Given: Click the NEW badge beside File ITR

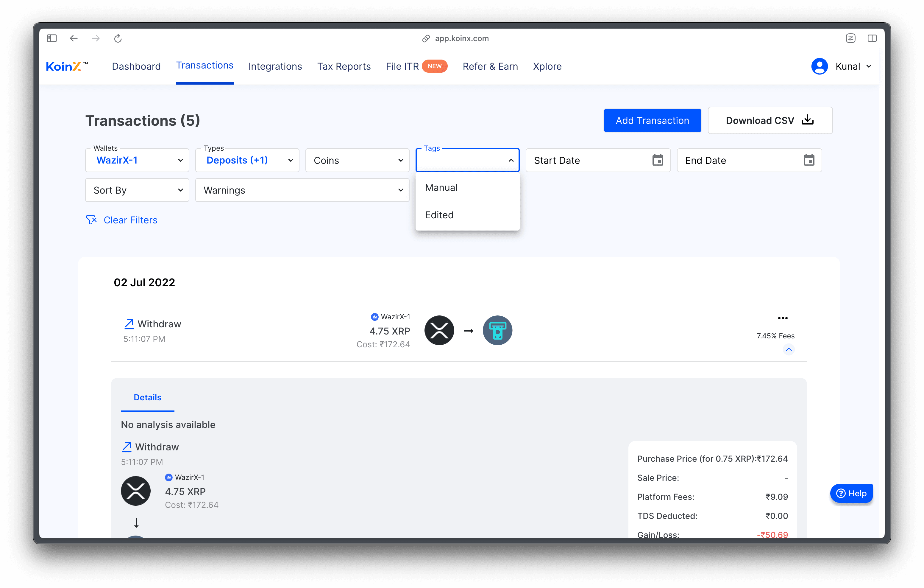Looking at the screenshot, I should [x=435, y=66].
